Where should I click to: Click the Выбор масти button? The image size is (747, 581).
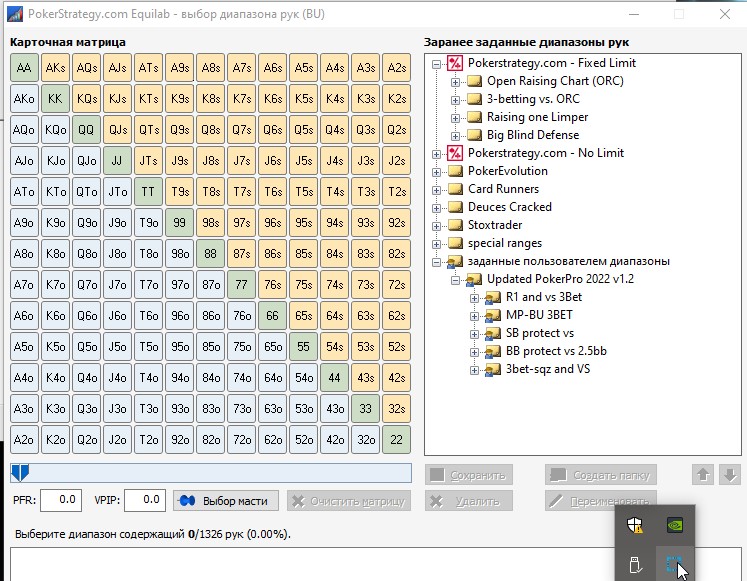226,501
